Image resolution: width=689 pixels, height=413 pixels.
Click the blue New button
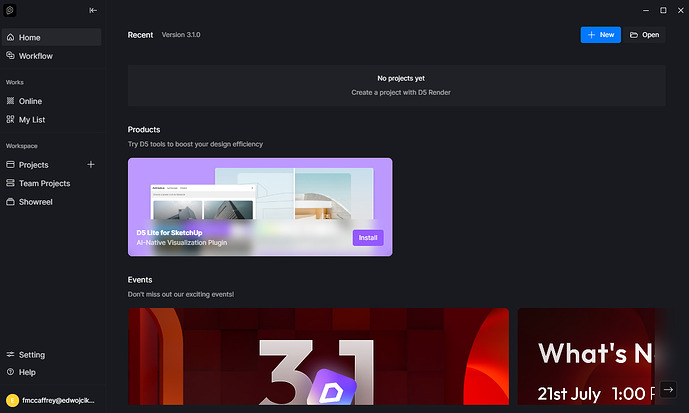[601, 35]
